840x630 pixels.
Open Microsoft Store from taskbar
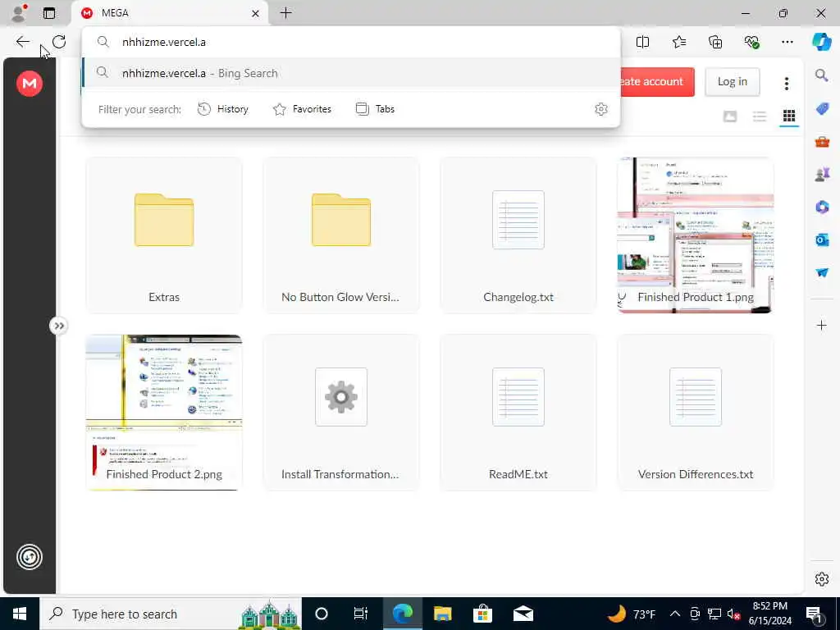click(x=482, y=614)
